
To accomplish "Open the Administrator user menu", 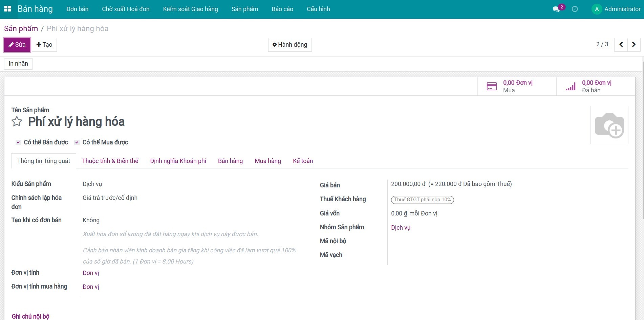I will [616, 9].
